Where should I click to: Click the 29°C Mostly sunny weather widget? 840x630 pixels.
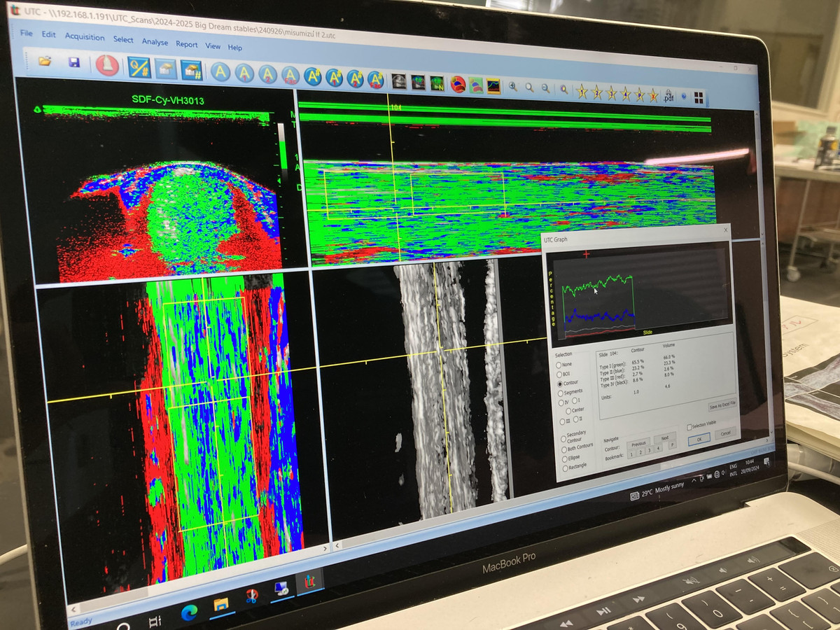[659, 492]
